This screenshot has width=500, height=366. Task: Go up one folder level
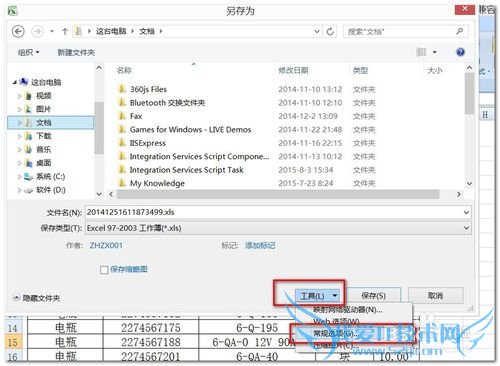[65, 31]
